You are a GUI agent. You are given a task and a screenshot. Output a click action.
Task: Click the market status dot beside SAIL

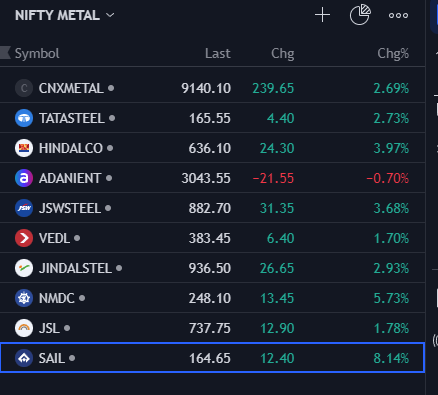point(72,358)
